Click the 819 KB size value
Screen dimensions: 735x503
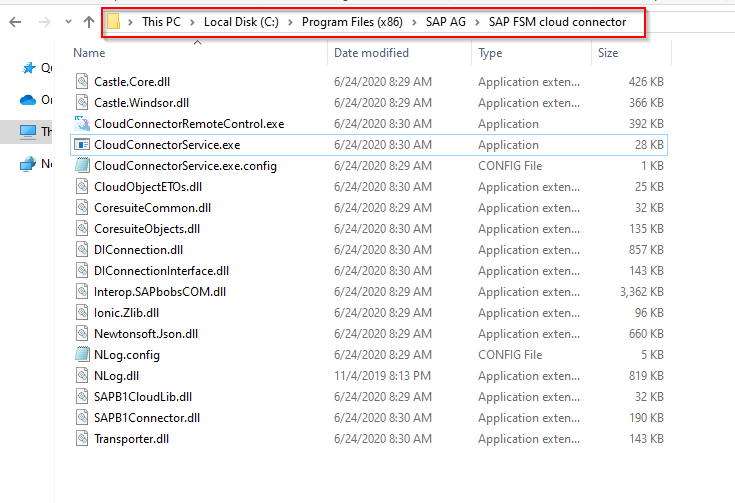[x=646, y=376]
